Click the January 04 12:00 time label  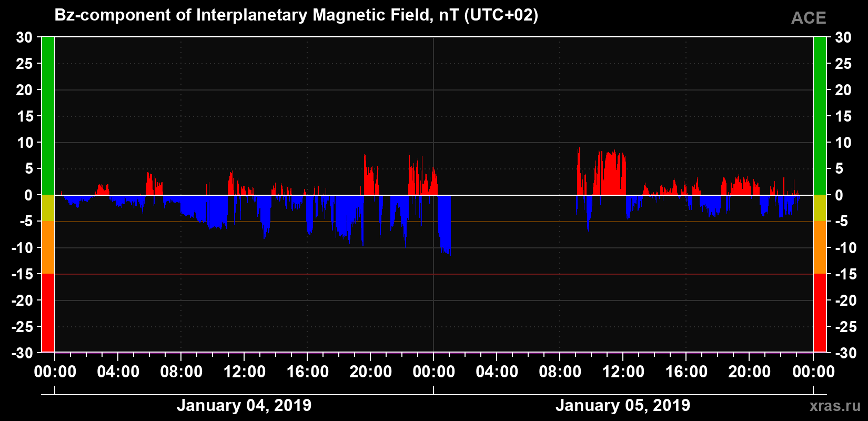pos(244,372)
